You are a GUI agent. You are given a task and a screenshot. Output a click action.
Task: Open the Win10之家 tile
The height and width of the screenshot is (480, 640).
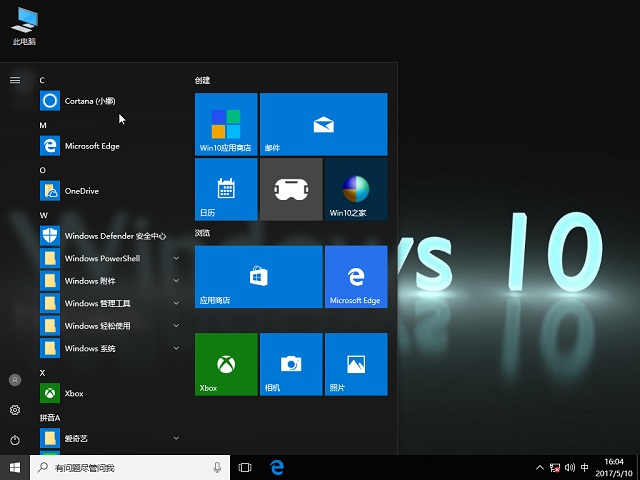click(x=356, y=189)
